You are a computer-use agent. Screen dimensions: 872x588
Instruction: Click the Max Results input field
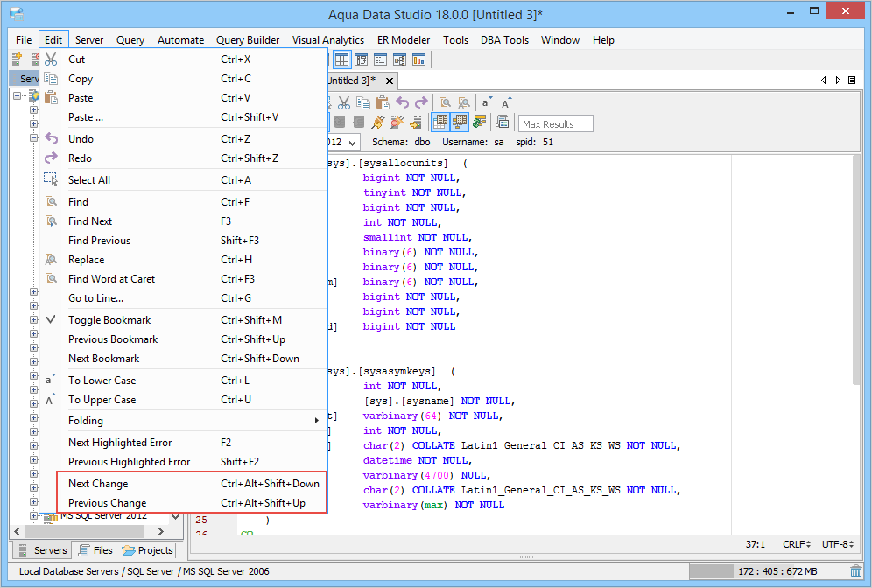tap(556, 124)
